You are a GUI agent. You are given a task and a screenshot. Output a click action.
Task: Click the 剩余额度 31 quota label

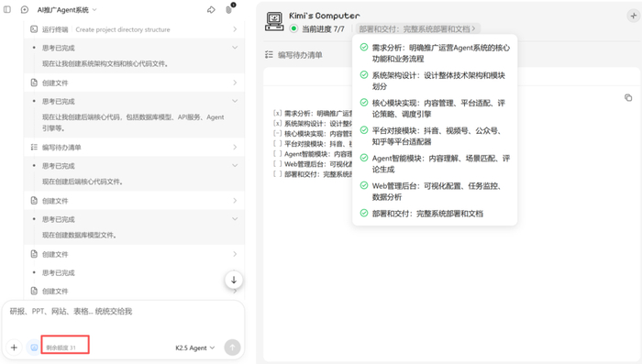click(61, 347)
